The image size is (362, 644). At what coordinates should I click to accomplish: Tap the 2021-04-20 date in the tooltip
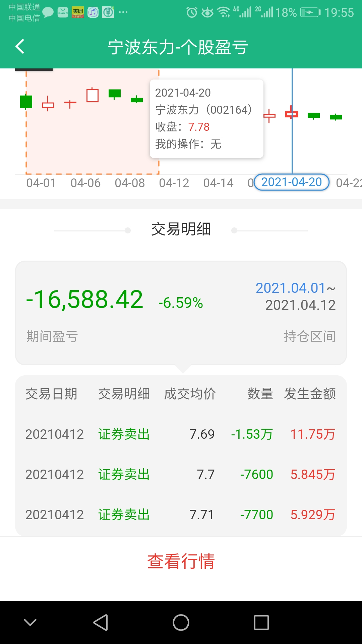pos(183,93)
